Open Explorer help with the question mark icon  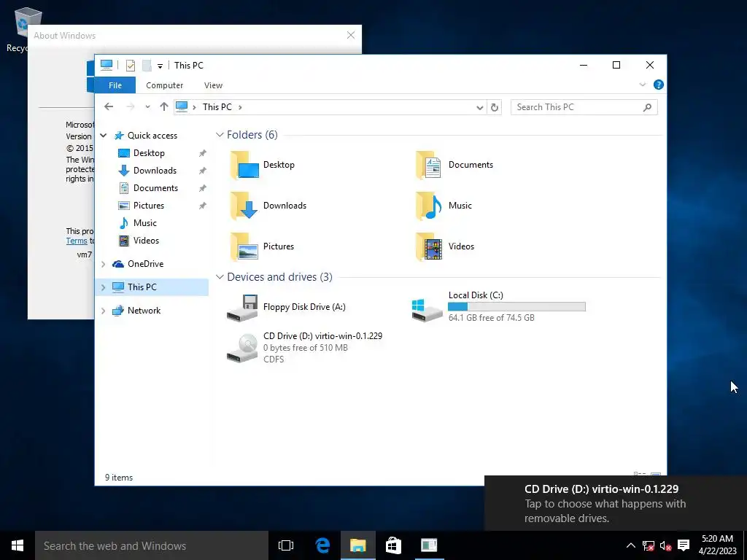[x=659, y=85]
